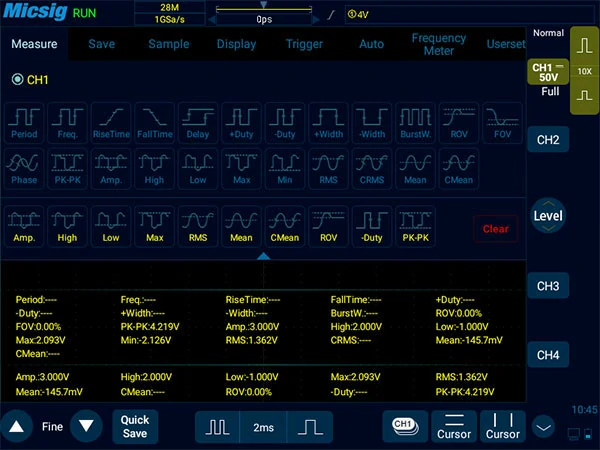Clear all selected measurements

coord(496,229)
